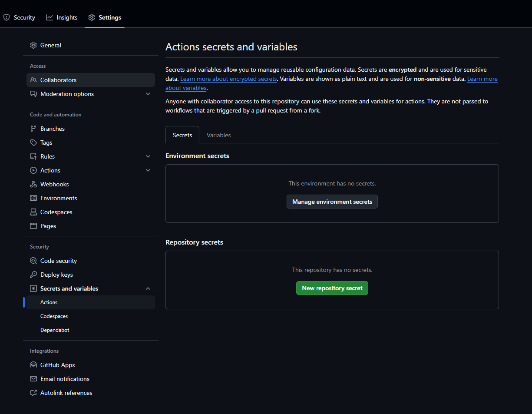The width and height of the screenshot is (532, 414).
Task: Open Pages settings
Action: [x=91, y=226]
